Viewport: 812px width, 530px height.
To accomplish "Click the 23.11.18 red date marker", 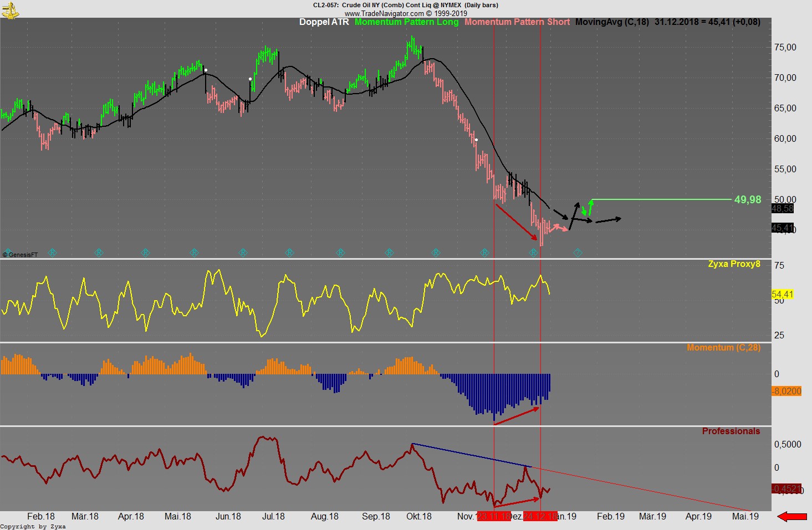I will 494,517.
